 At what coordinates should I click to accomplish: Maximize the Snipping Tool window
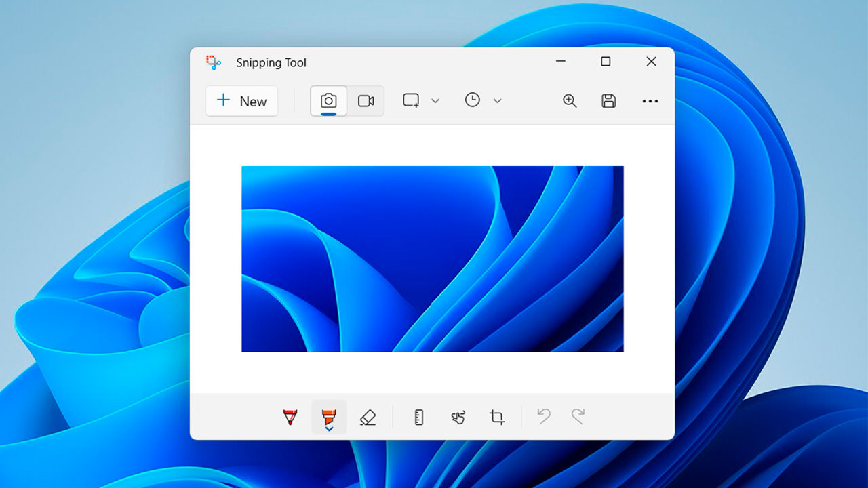click(x=606, y=62)
